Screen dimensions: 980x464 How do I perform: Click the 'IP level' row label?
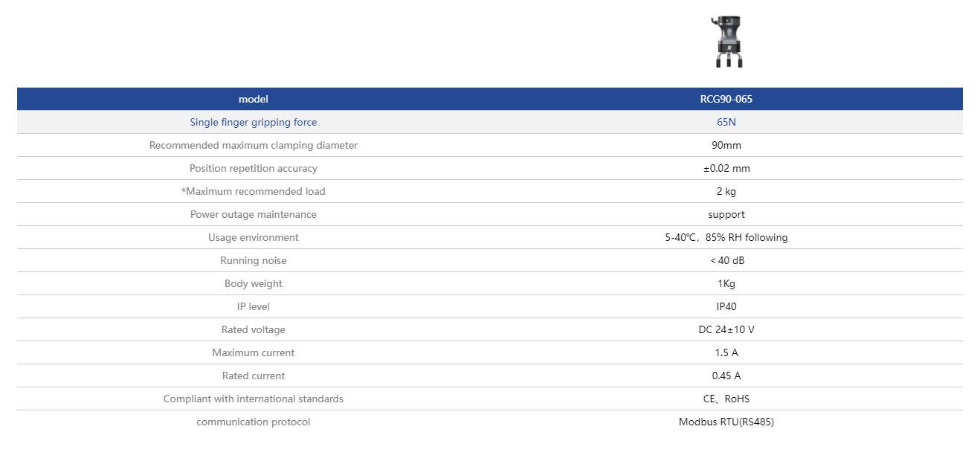[254, 306]
